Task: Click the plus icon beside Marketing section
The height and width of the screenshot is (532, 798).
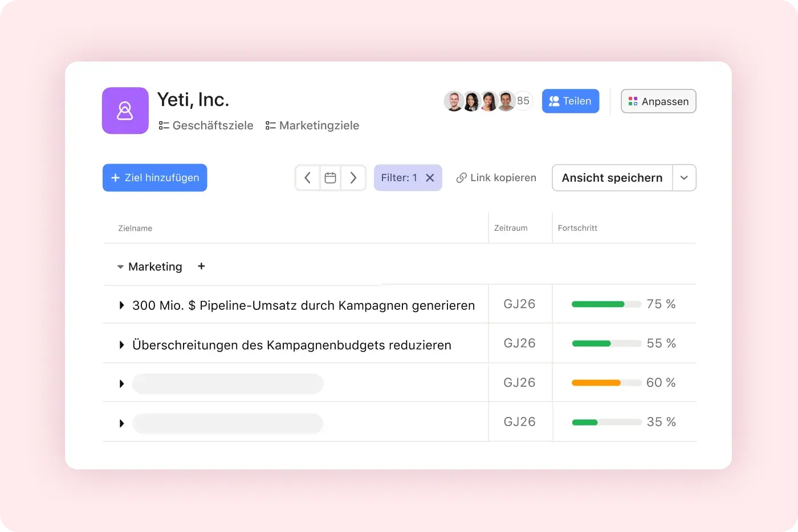Action: coord(201,266)
